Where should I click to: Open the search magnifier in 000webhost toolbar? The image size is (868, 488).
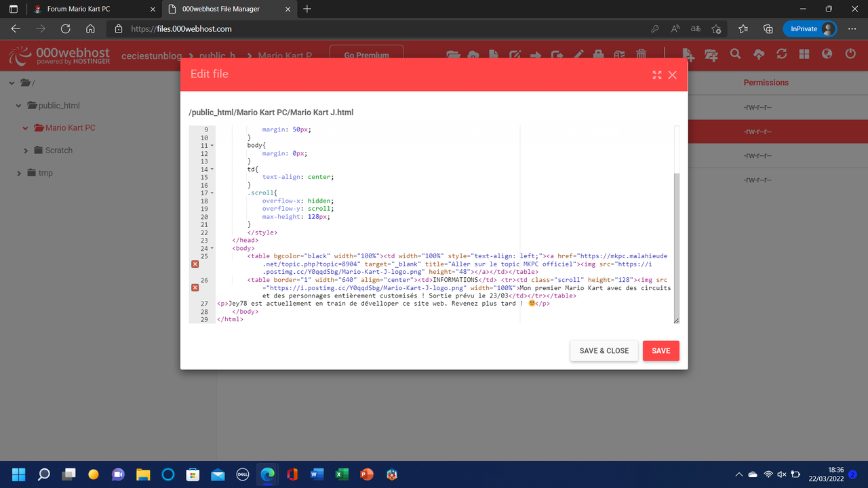click(735, 55)
